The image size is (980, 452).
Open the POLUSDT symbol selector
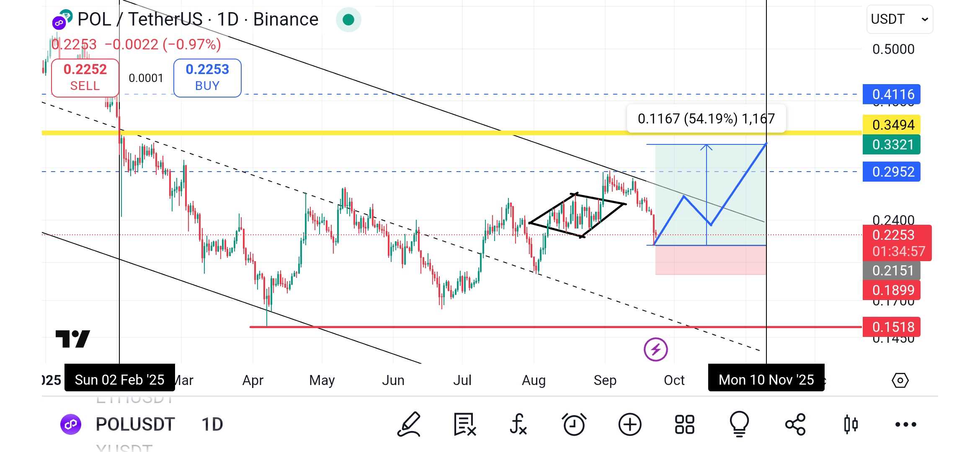click(135, 424)
